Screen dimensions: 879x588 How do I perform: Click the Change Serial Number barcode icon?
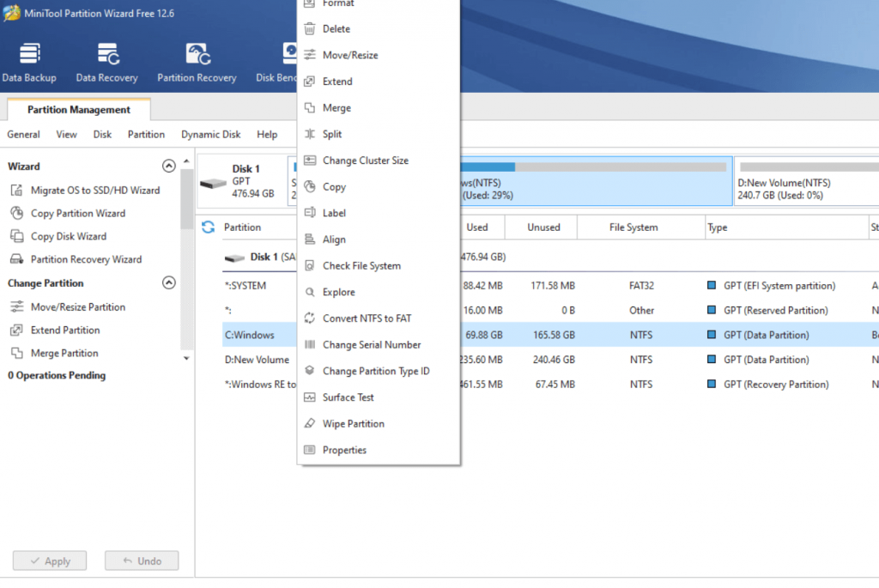[309, 345]
